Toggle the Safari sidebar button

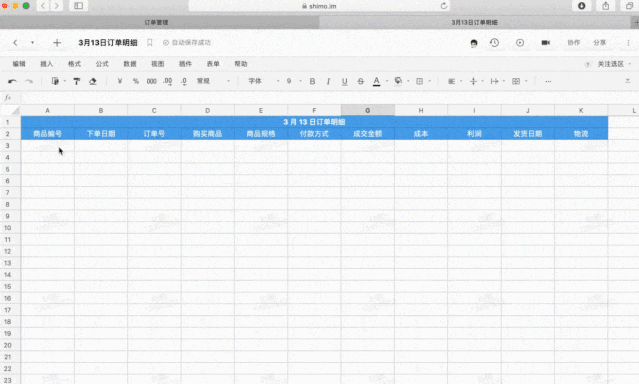click(78, 6)
